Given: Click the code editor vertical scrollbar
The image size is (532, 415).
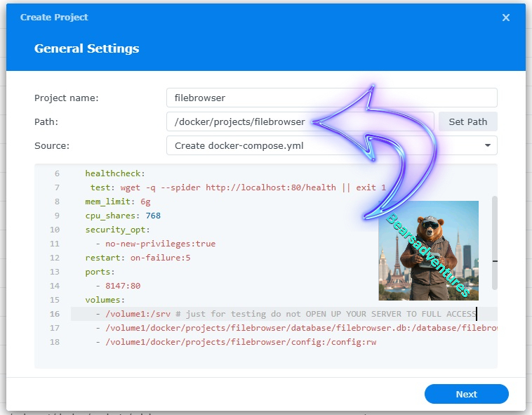Looking at the screenshot, I should pyautogui.click(x=495, y=242).
